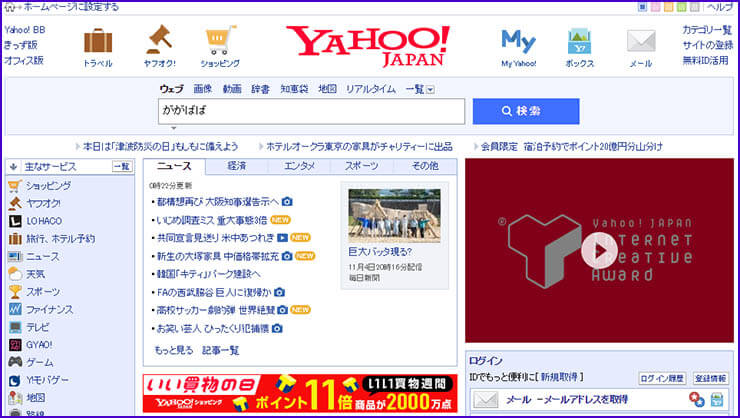740x418 pixels.
Task: Select the orange theme color swatch
Action: [668, 7]
